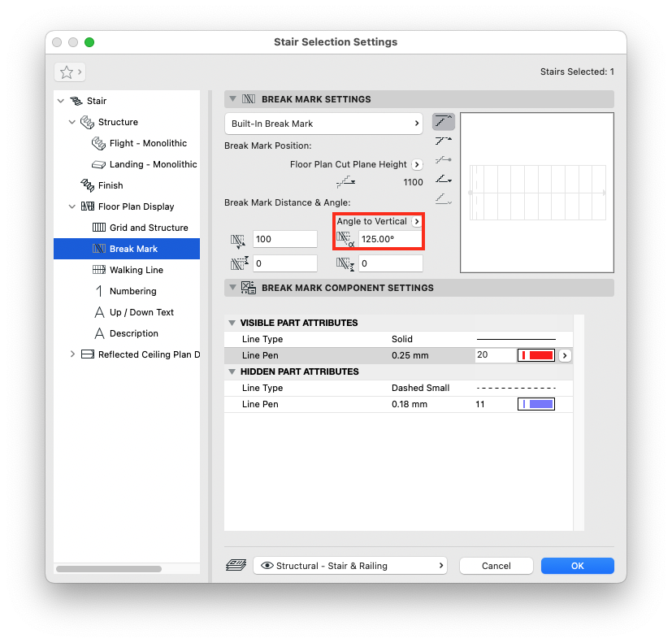Image resolution: width=672 pixels, height=643 pixels.
Task: Click the green zoom window button
Action: point(89,42)
